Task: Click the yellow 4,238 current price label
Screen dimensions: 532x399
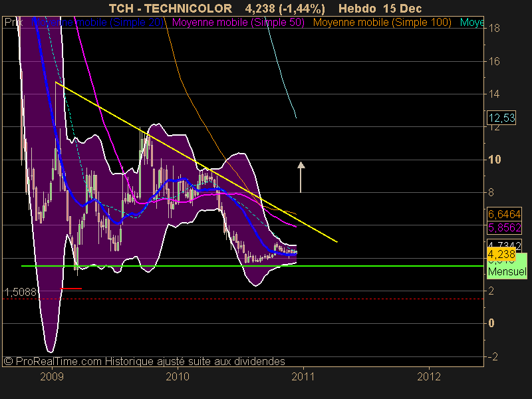Action: coord(501,254)
